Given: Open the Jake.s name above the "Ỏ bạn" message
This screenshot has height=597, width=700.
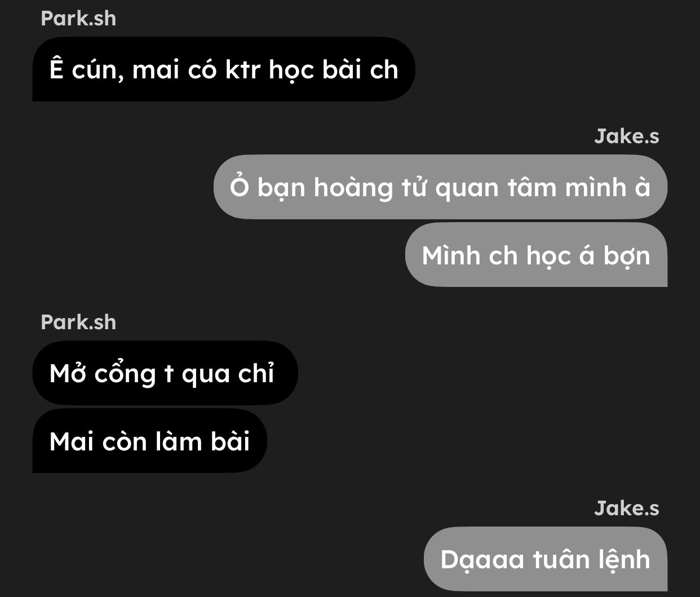Looking at the screenshot, I should coord(626,136).
